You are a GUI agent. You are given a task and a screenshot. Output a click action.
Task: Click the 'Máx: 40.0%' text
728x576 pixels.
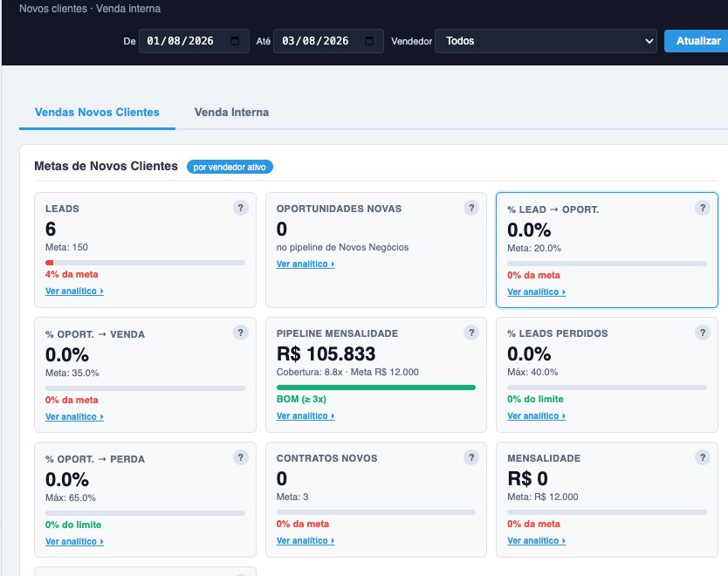tap(532, 373)
